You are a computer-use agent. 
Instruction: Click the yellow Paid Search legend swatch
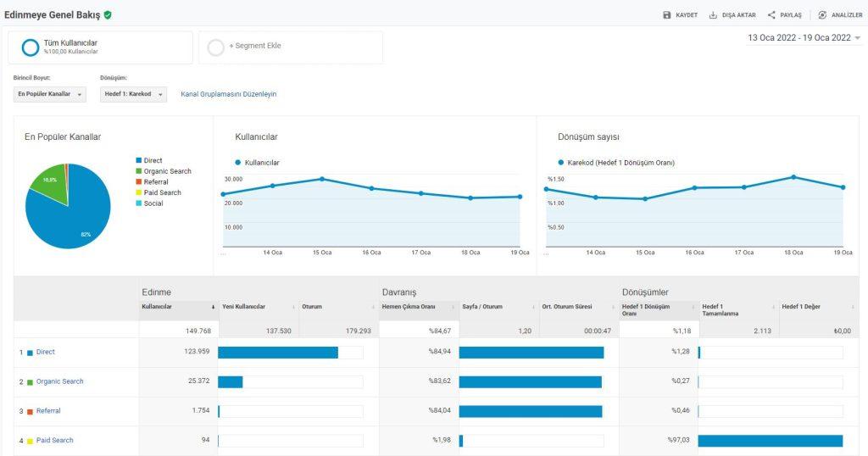139,192
